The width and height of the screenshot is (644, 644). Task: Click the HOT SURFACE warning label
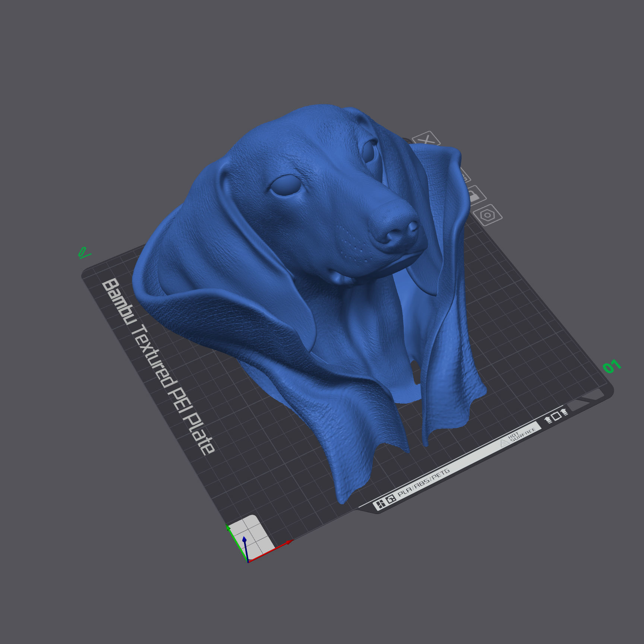tap(518, 438)
